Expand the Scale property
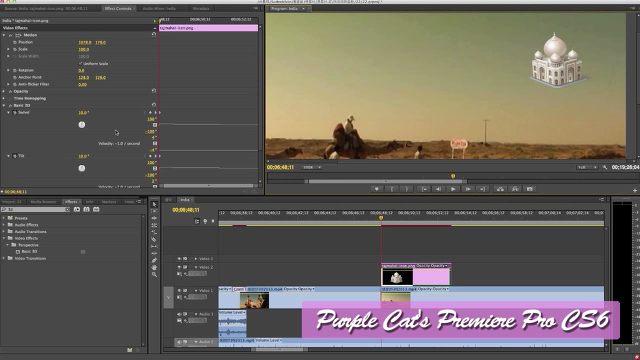640x360 pixels. click(8, 49)
